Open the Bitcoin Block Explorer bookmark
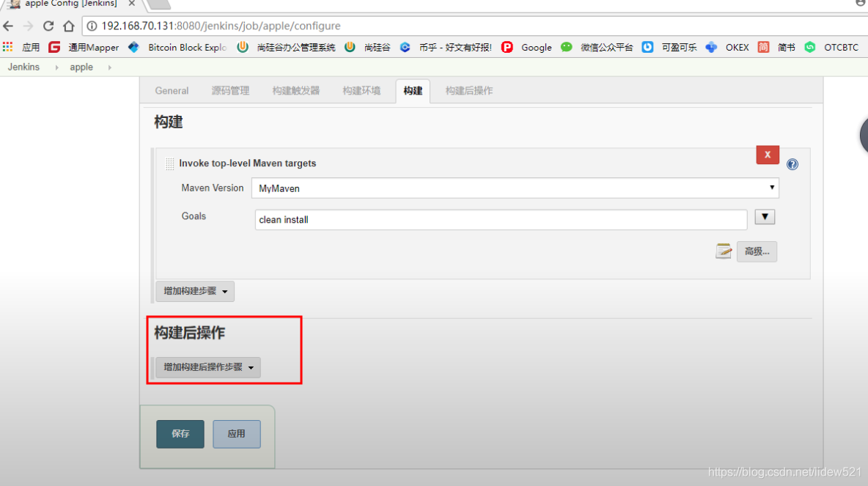This screenshot has width=868, height=486. tap(177, 47)
